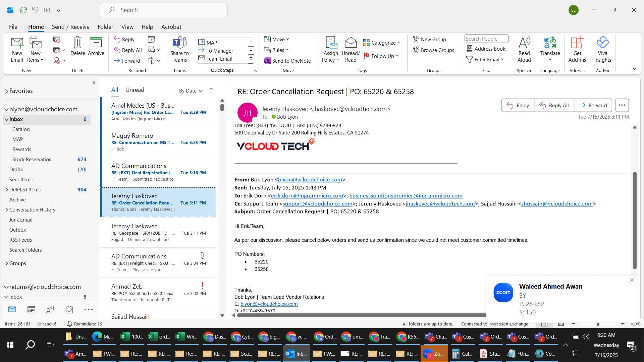The width and height of the screenshot is (644, 362).
Task: Open Maggy Romero's email
Action: tap(158, 142)
